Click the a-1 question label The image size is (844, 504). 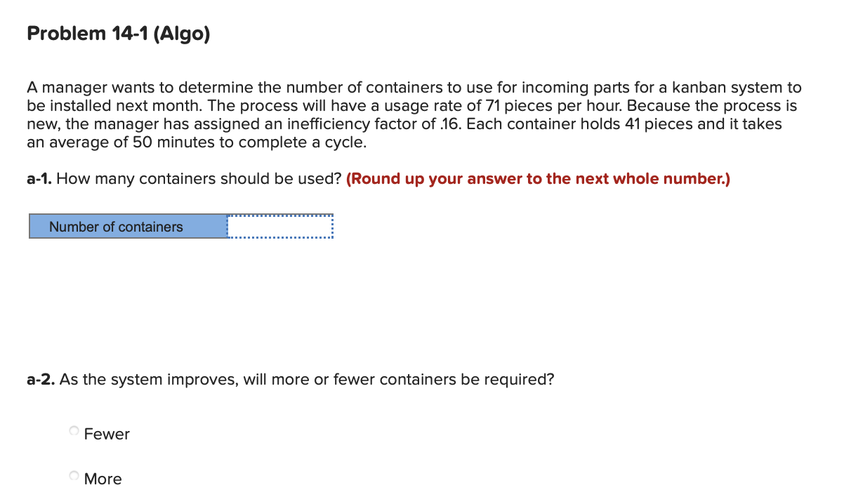(x=41, y=178)
